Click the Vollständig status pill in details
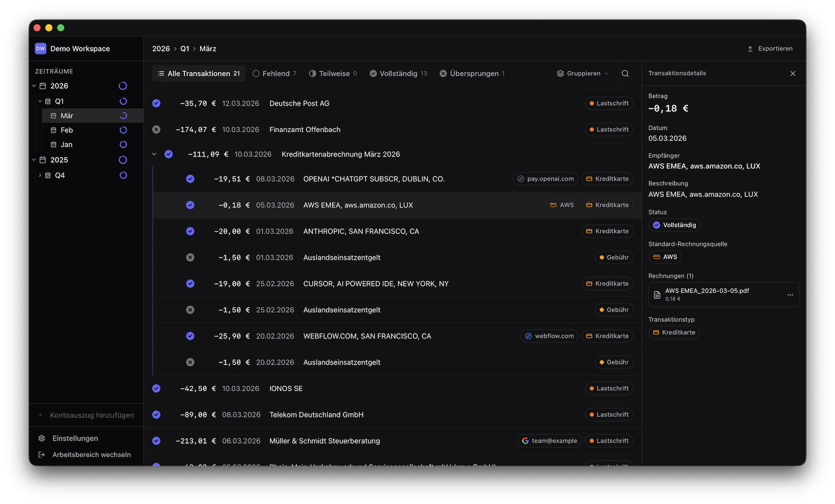This screenshot has width=835, height=504. [x=675, y=225]
